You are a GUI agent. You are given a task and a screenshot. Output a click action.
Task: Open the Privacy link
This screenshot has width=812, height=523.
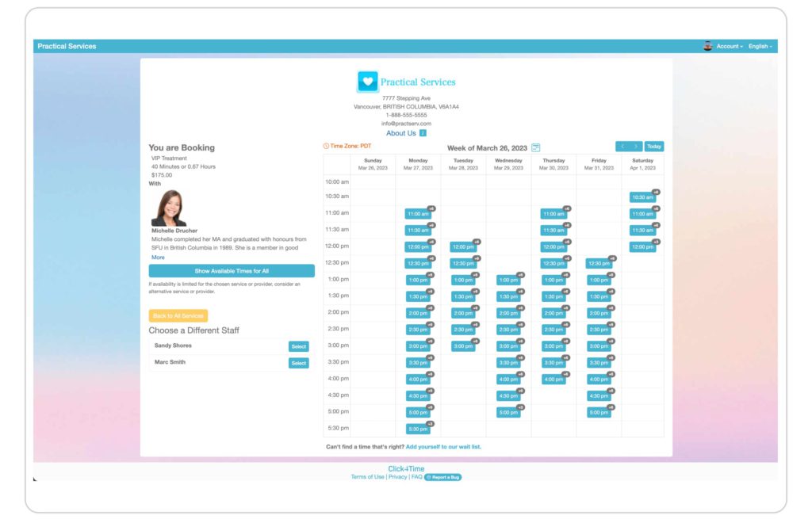tap(398, 477)
